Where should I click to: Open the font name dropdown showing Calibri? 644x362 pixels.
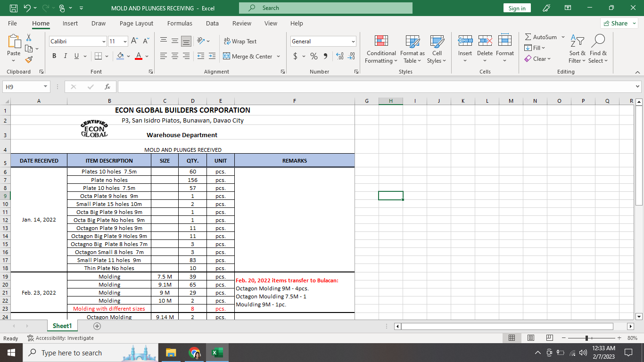click(x=104, y=41)
